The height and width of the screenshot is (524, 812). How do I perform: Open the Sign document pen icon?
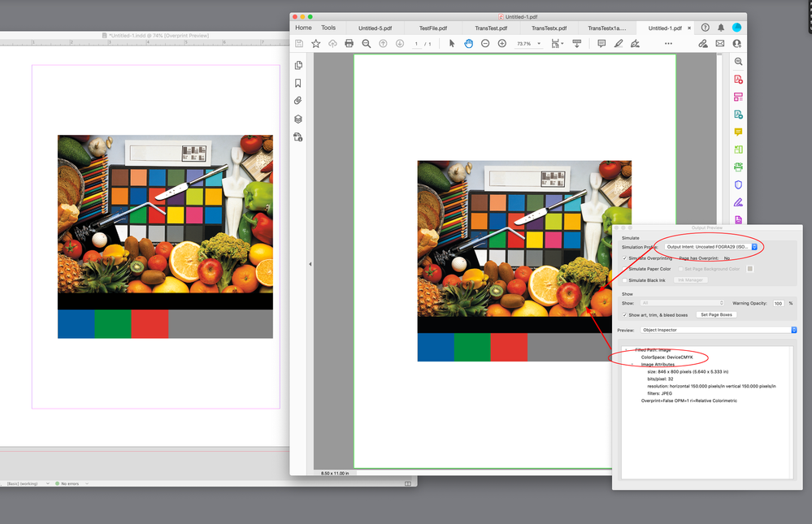(x=635, y=44)
